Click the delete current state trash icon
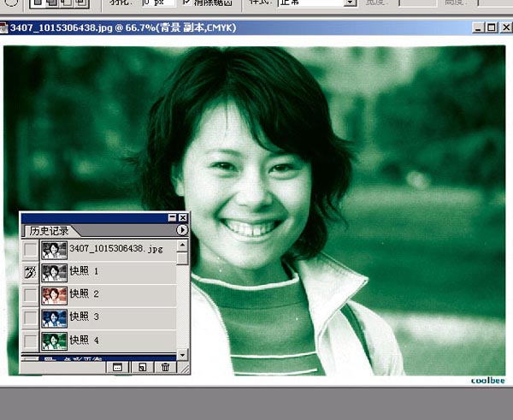Image resolution: width=513 pixels, height=420 pixels. (166, 367)
